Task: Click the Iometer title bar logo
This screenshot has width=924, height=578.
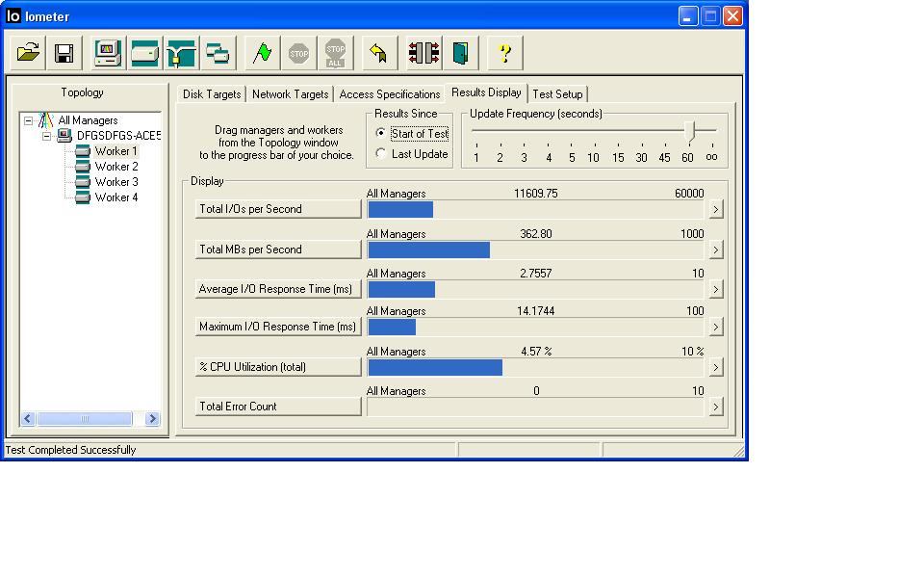Action: [x=13, y=16]
